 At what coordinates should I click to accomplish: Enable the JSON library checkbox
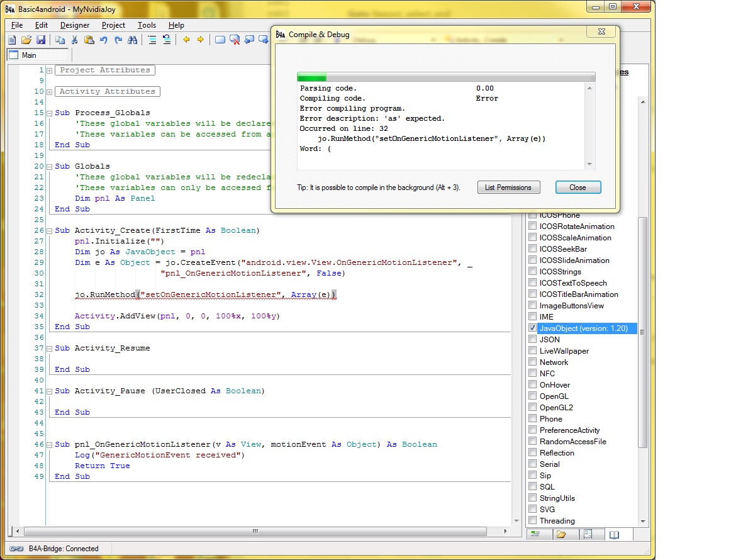point(533,340)
